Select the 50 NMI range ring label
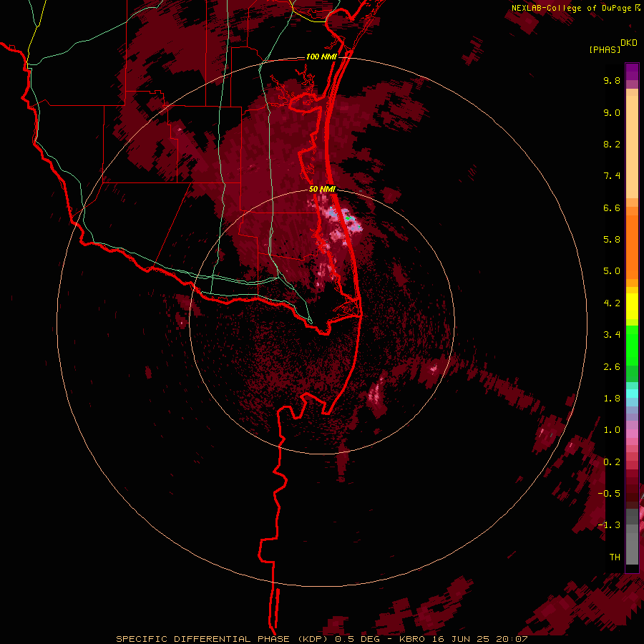Image resolution: width=644 pixels, height=644 pixels. click(x=322, y=190)
